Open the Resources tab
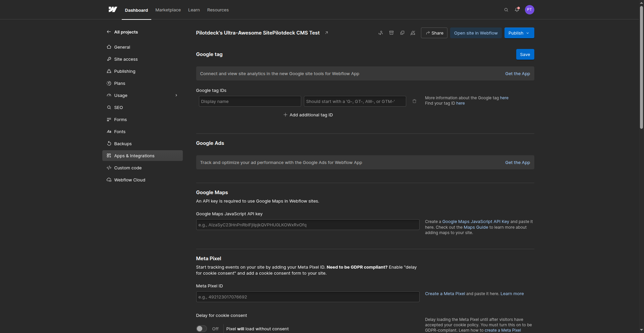 coord(218,10)
